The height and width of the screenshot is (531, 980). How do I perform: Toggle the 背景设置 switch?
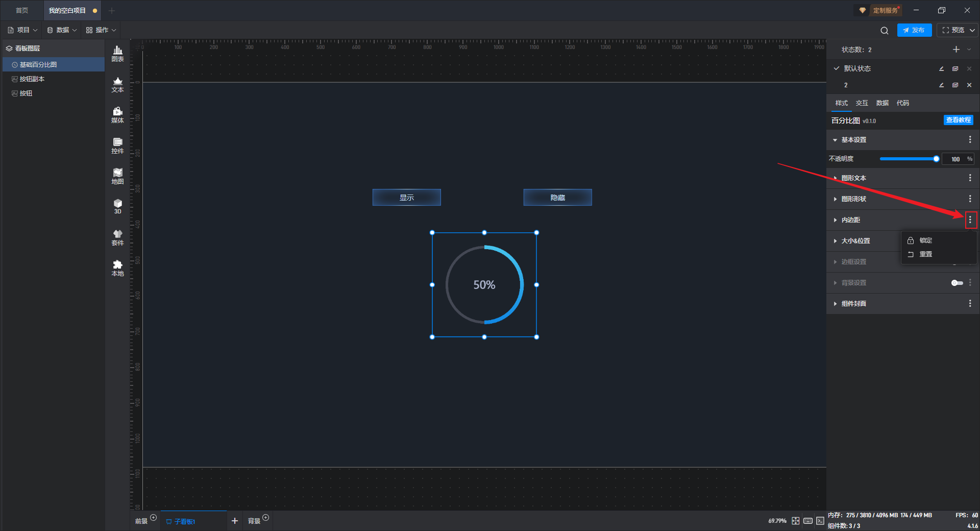coord(957,283)
